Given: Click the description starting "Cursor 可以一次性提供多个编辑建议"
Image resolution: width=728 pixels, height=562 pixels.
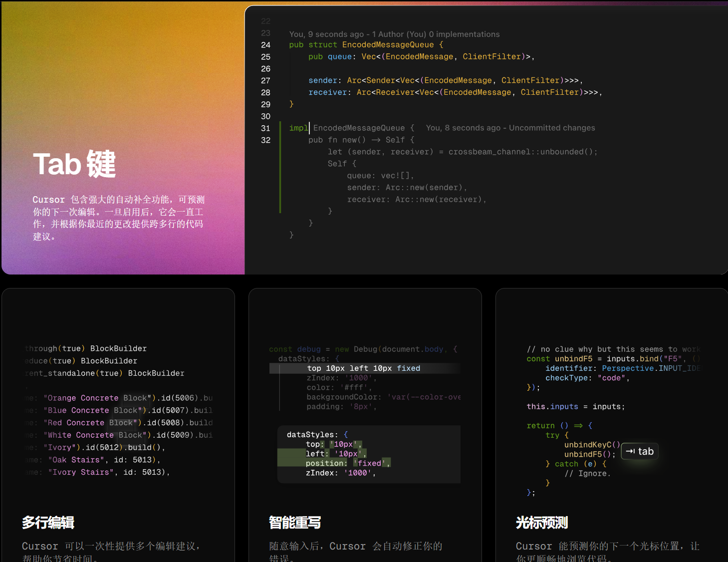Looking at the screenshot, I should (111, 552).
